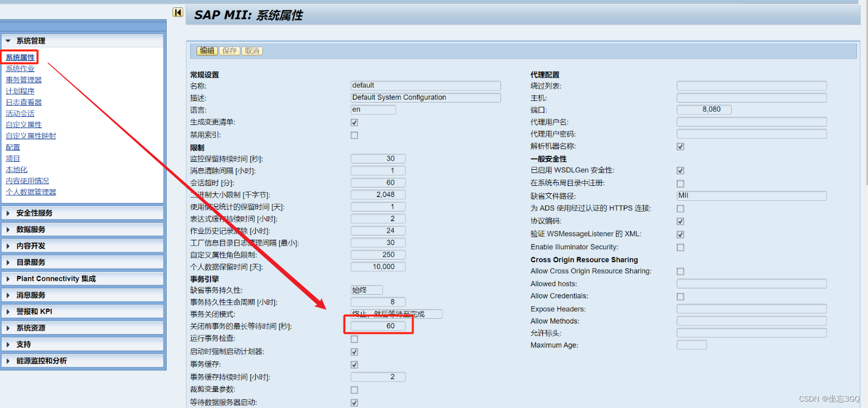868x408 pixels.
Task: Expand the 消息服务 section
Action: point(83,295)
